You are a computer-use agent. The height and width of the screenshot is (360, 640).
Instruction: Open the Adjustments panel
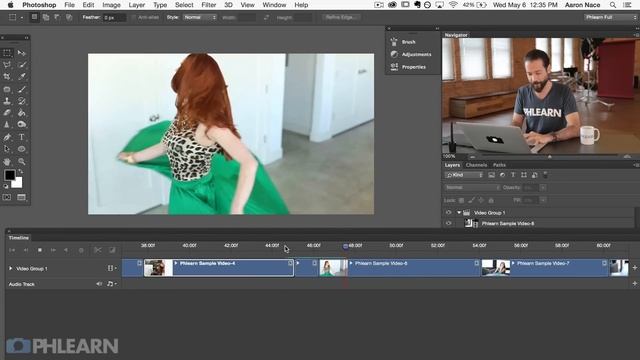pyautogui.click(x=411, y=54)
